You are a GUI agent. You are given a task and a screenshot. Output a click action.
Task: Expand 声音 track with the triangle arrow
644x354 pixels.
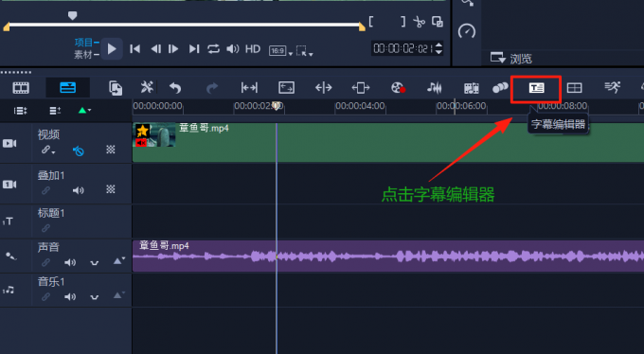pos(118,260)
